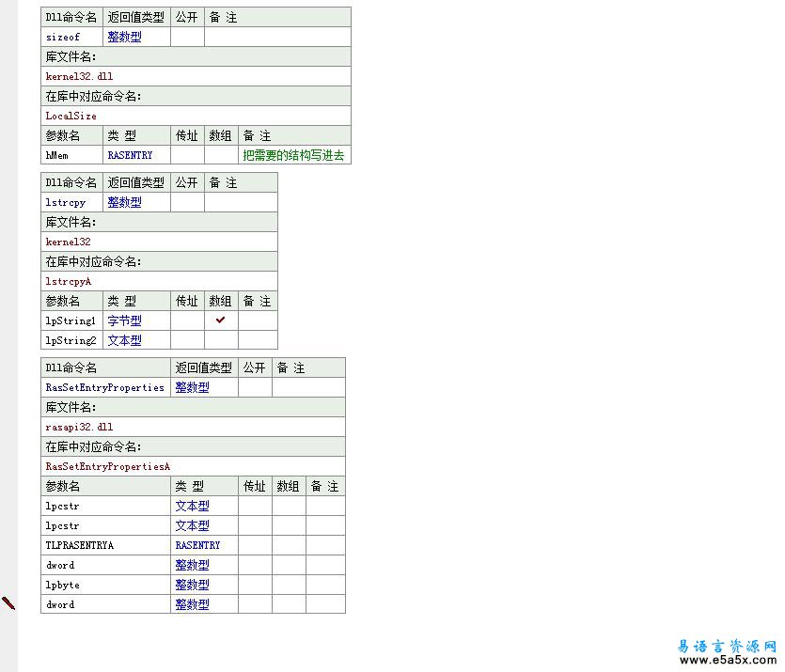This screenshot has height=672, width=785.
Task: Click RASENTRY type in hMem row
Action: coord(130,156)
